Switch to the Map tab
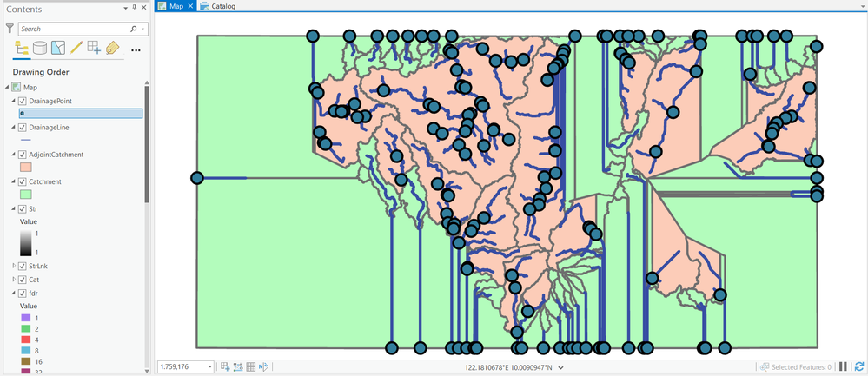The image size is (868, 376). coord(176,6)
